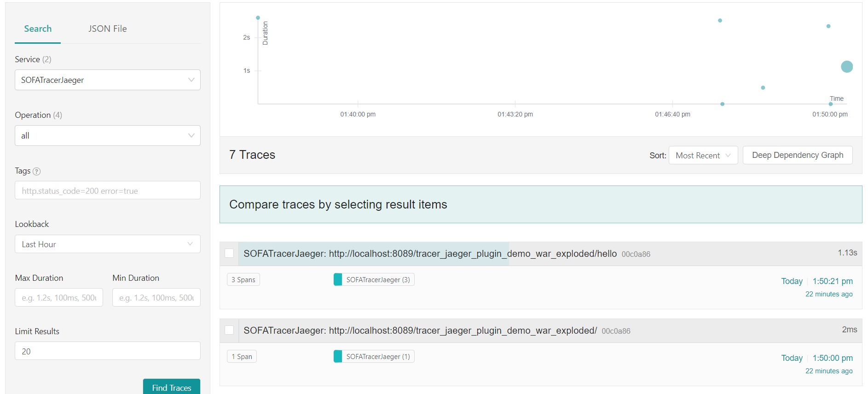Click the scatter dot at the top of the Duration axis
Screen dimensions: 868x394
point(258,18)
